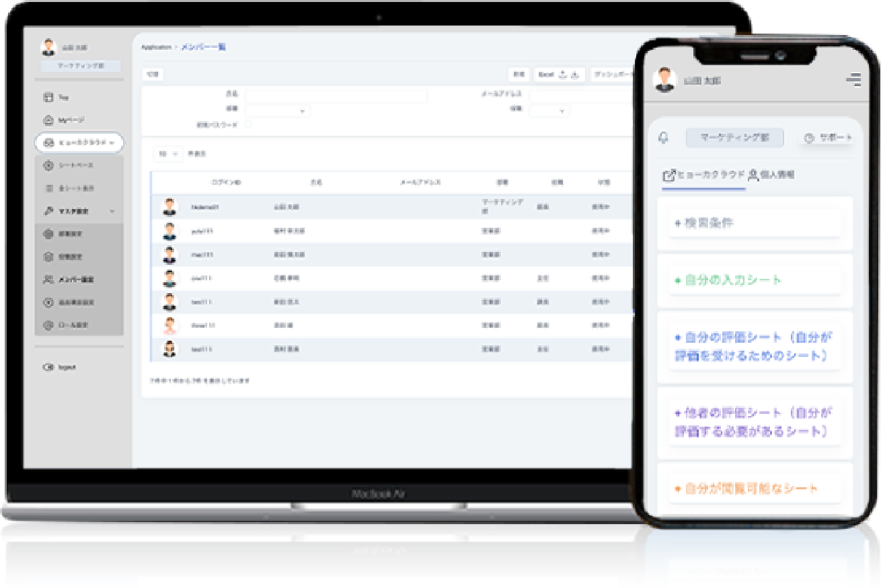Image resolution: width=881 pixels, height=588 pixels.
Task: Open the rows-per-page dropdown showing 10
Action: click(x=167, y=154)
